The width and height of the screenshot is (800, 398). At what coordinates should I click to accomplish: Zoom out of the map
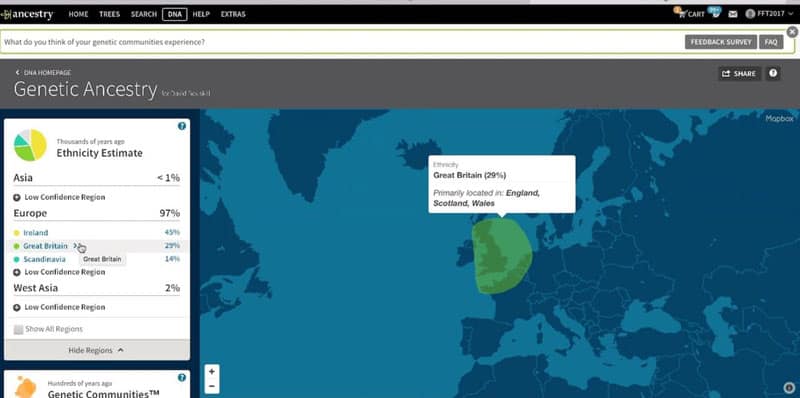(x=212, y=386)
